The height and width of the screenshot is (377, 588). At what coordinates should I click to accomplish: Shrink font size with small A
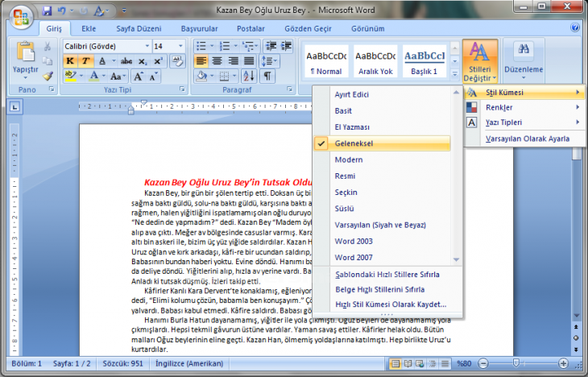[153, 77]
